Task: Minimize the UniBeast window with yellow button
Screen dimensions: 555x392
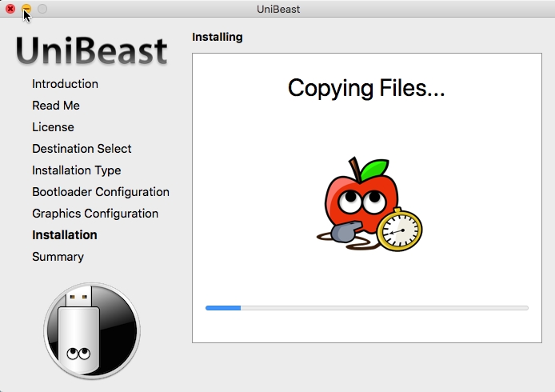Action: coord(26,9)
